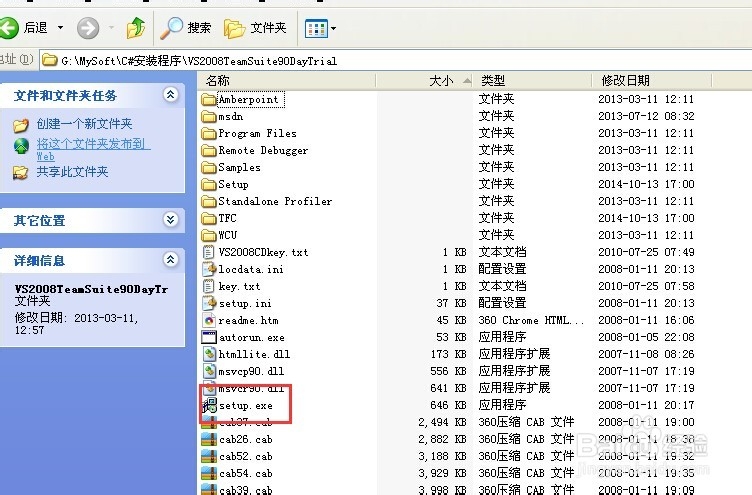This screenshot has height=495, width=752.
Task: Toggle the Folders pane button
Action: click(x=255, y=28)
